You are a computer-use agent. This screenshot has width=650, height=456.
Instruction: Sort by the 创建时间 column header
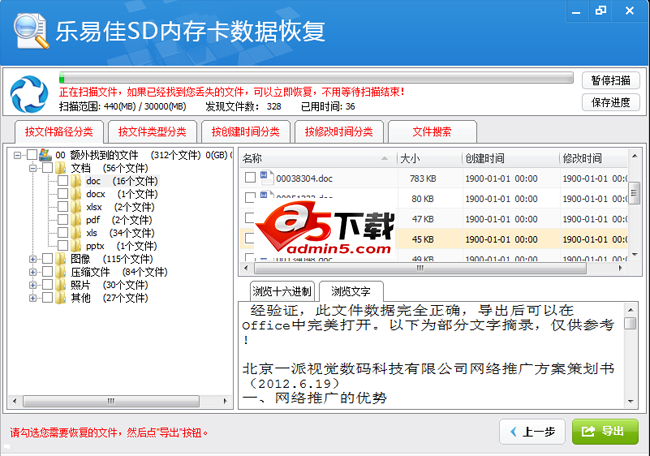(511, 158)
